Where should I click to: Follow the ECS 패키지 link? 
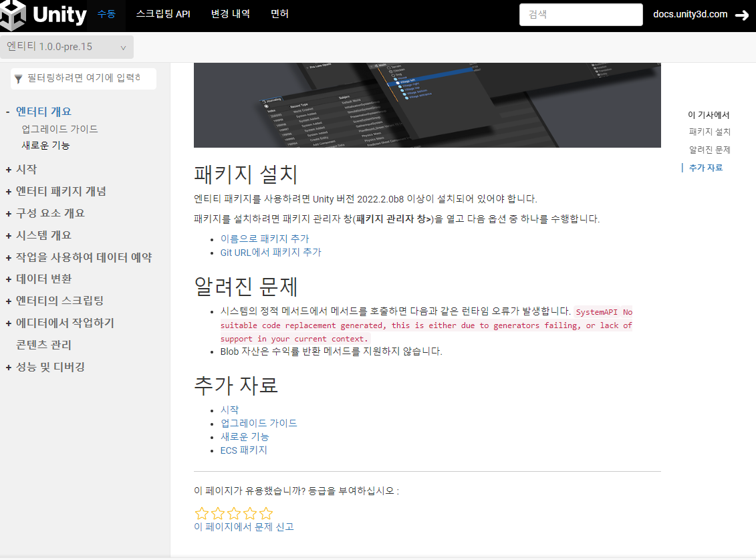(x=243, y=450)
